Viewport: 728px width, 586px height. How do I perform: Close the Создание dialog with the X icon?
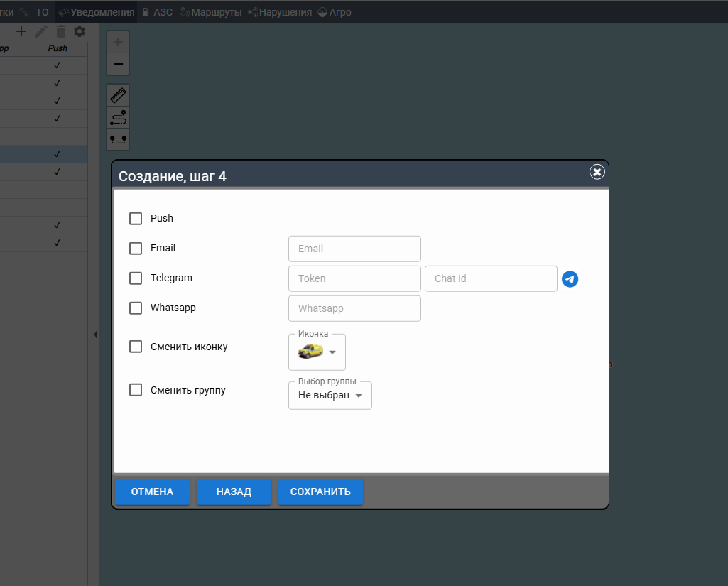(597, 172)
